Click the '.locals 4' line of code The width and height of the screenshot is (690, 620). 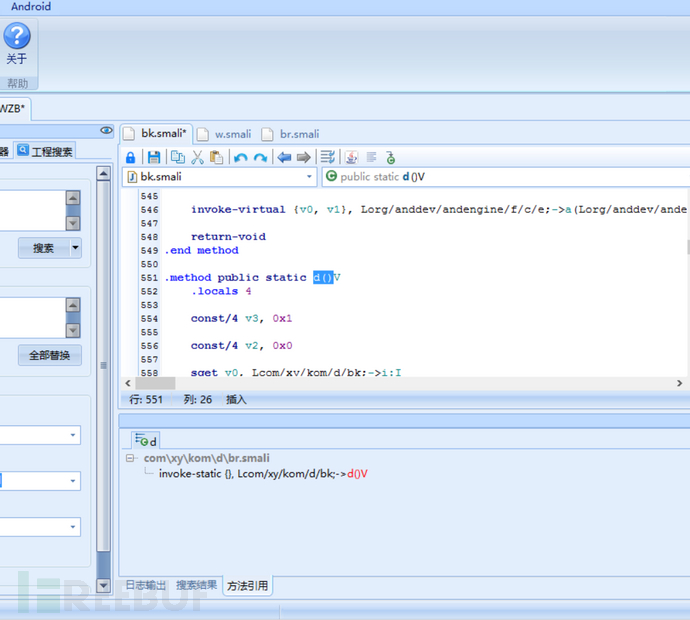tap(221, 291)
